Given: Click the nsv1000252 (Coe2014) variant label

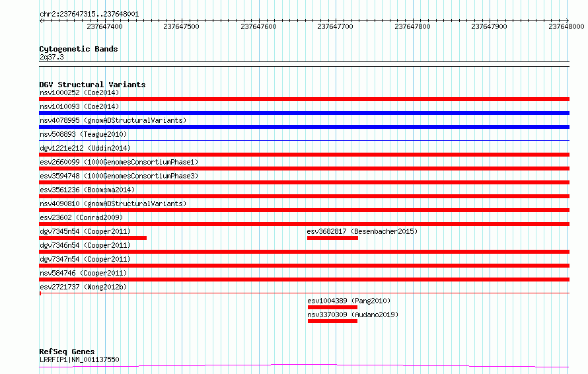Looking at the screenshot, I should [79, 93].
